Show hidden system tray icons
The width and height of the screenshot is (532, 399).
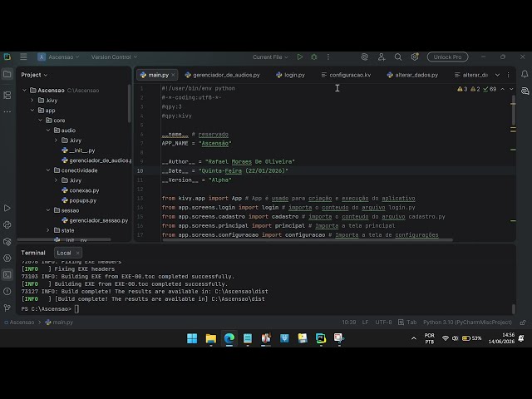(414, 338)
